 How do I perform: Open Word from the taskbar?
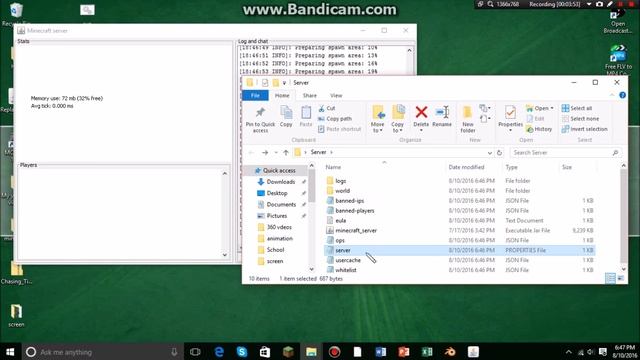click(x=380, y=352)
